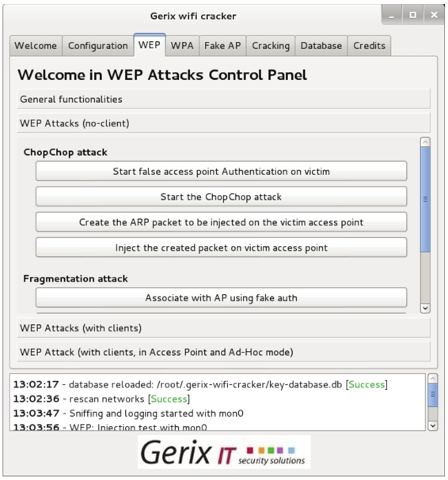Image resolution: width=448 pixels, height=480 pixels.
Task: Click attack panel scrollbar down arrow
Action: click(x=425, y=308)
